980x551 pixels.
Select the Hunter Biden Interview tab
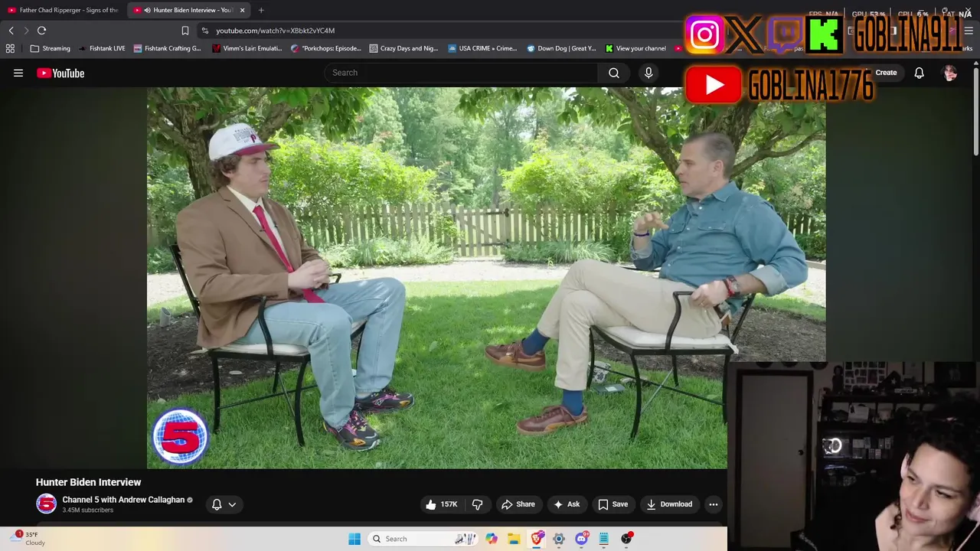coord(187,10)
